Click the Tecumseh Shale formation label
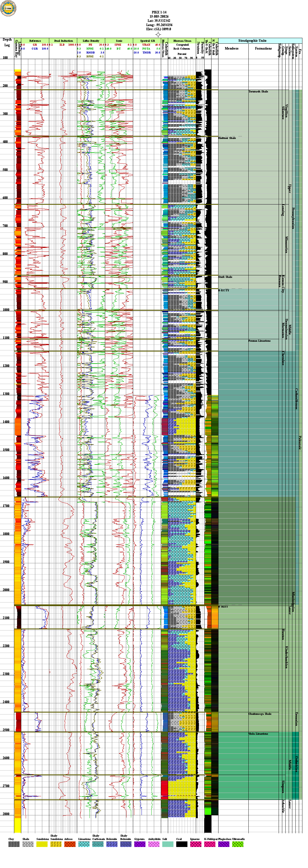This screenshot has width=308, height=868. coord(258,92)
